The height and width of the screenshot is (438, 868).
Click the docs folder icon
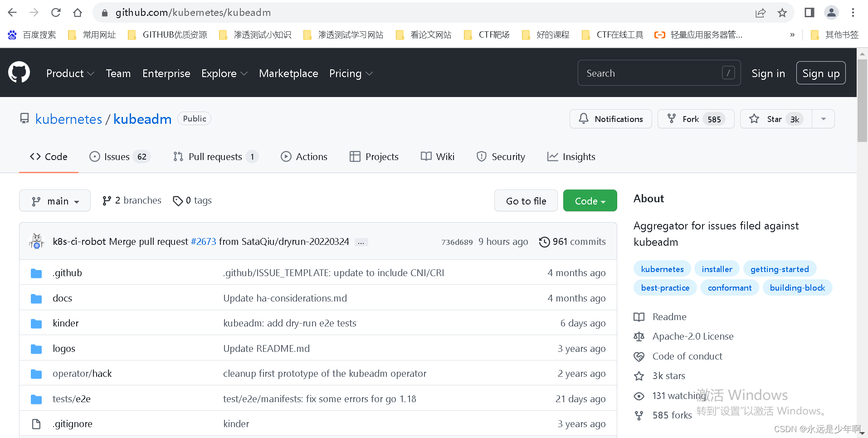(36, 298)
